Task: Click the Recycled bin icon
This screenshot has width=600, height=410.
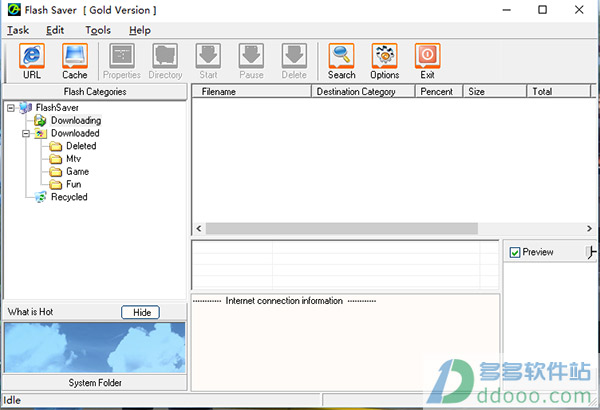Action: pos(40,197)
